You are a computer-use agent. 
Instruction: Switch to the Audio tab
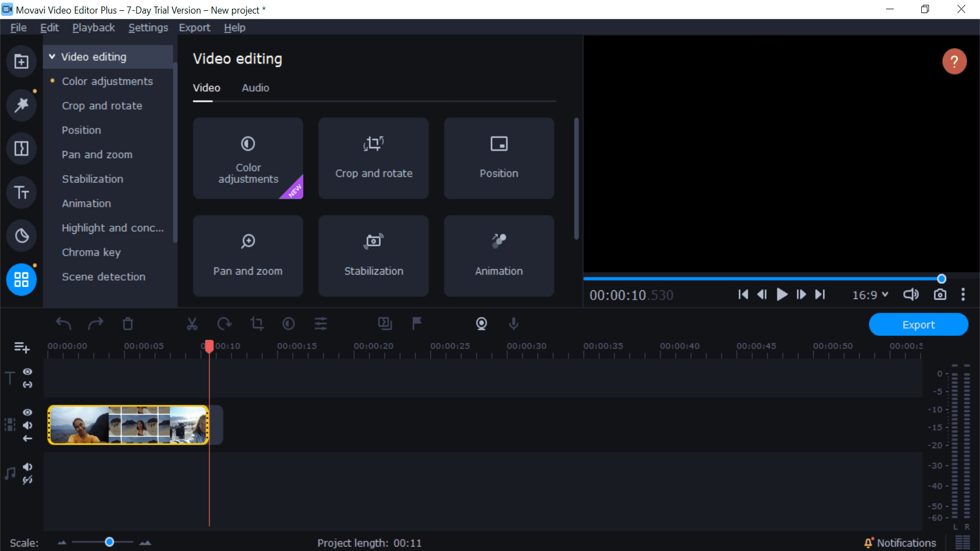(255, 88)
